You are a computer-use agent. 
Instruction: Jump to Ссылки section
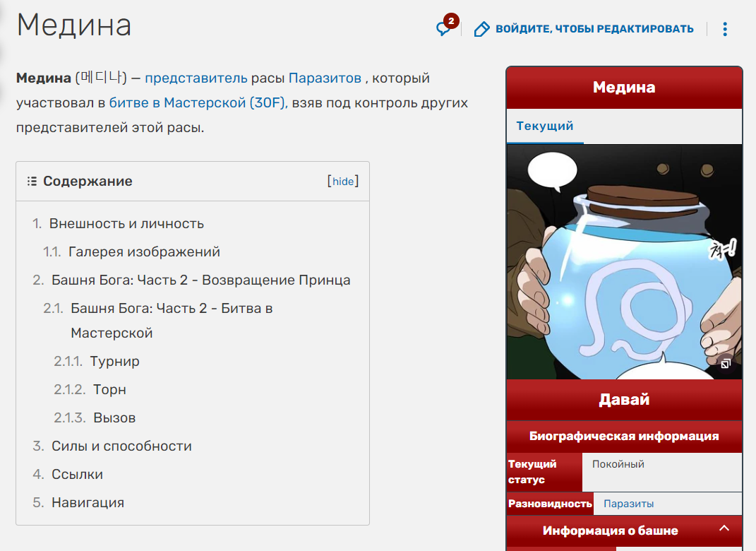(77, 474)
